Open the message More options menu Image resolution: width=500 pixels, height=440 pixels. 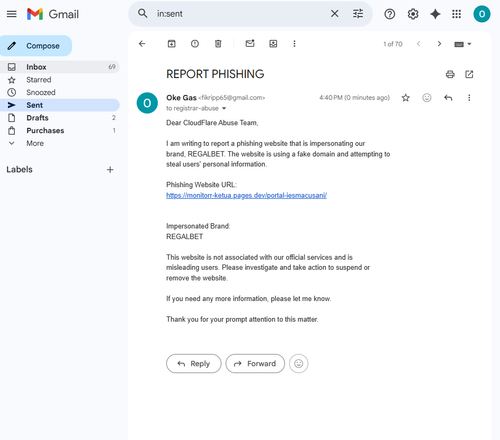pyautogui.click(x=469, y=98)
